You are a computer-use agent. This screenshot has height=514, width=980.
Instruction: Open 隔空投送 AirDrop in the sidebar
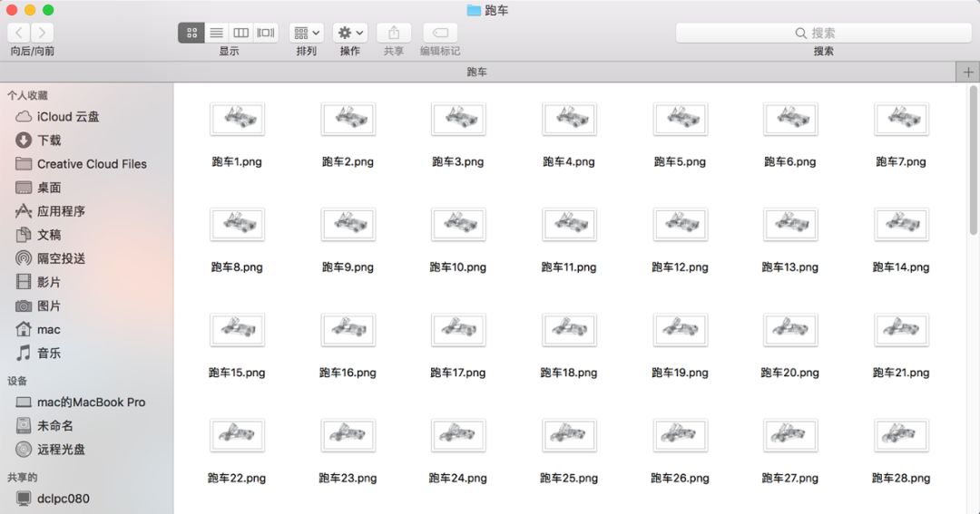coord(50,258)
